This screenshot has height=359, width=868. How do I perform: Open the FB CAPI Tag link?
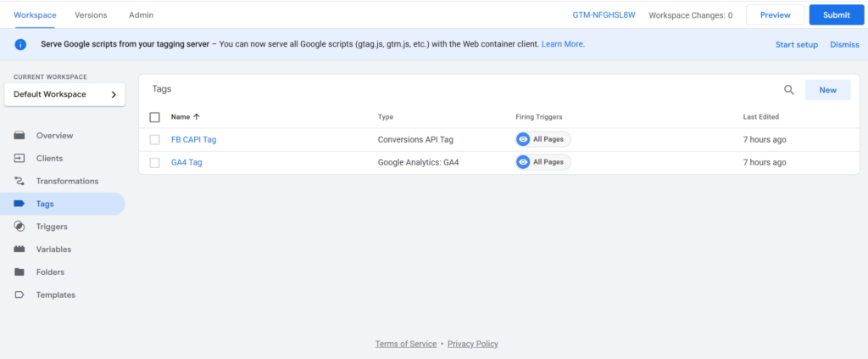pos(194,139)
